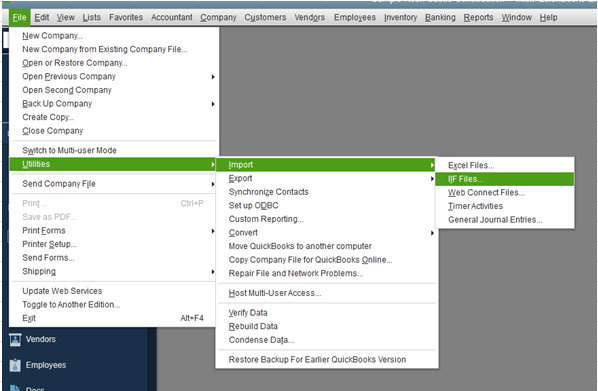
Task: Open the Vendors menu in menu bar
Action: pos(309,18)
